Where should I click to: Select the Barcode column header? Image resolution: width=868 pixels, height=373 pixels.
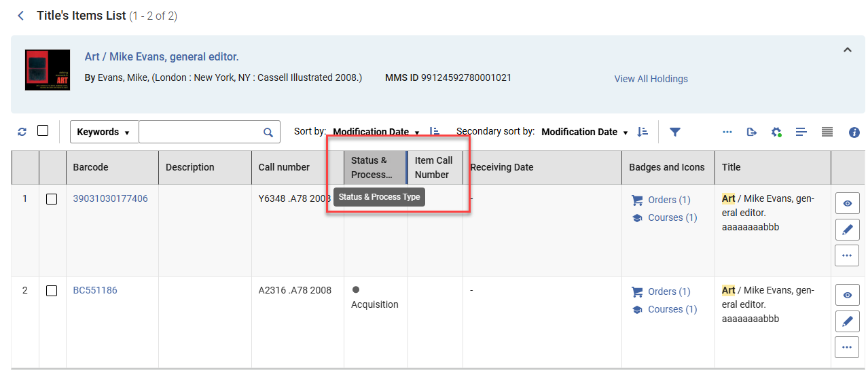(112, 167)
